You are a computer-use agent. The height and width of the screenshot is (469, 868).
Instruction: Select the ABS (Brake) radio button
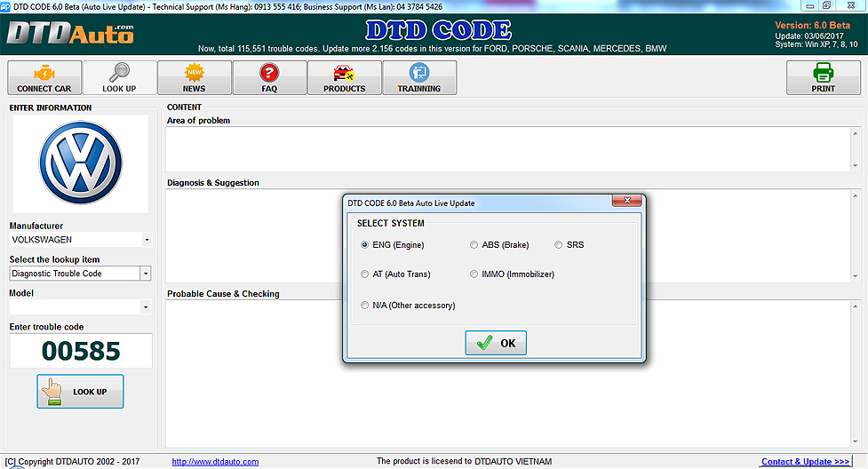click(x=474, y=245)
